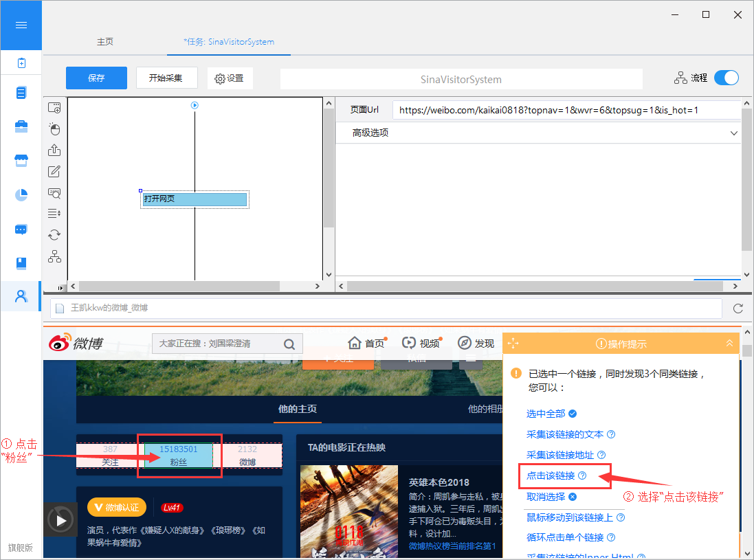Click the workflow canvas horizontal scrollbar
The width and height of the screenshot is (754, 560).
click(x=179, y=286)
